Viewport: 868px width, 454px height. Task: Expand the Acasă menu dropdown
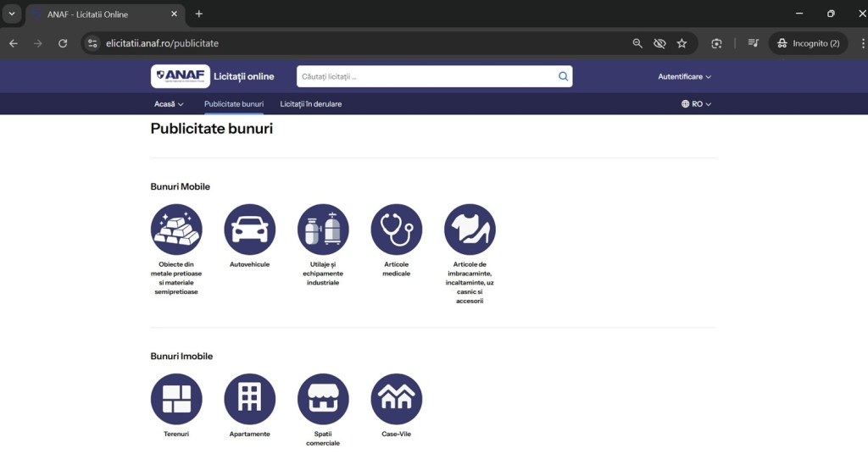tap(169, 104)
